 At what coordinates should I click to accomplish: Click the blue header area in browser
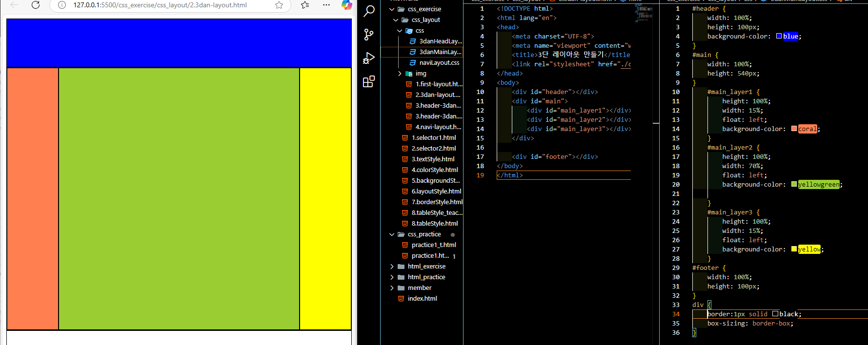tap(179, 43)
